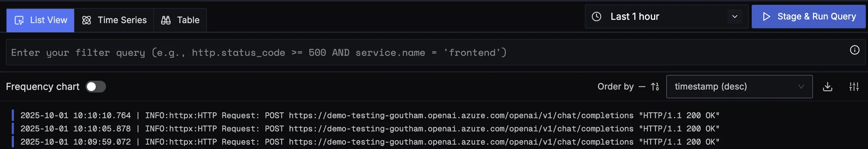Expand the Last 1 hour chevron
This screenshot has width=868, height=149.
734,17
